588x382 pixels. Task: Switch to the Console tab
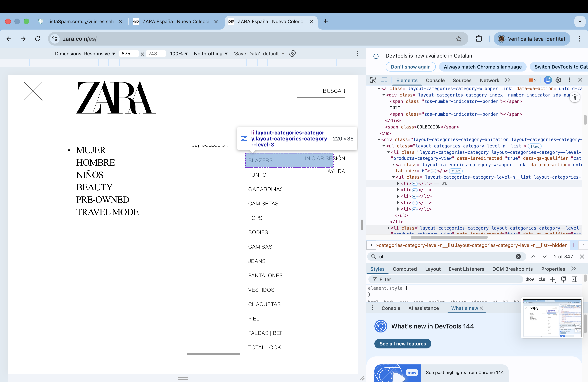(x=435, y=80)
